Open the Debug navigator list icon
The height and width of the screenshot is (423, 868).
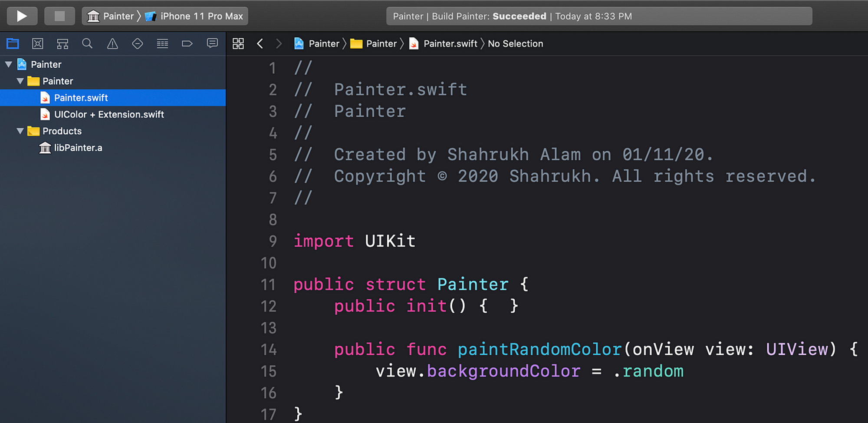[x=162, y=43]
